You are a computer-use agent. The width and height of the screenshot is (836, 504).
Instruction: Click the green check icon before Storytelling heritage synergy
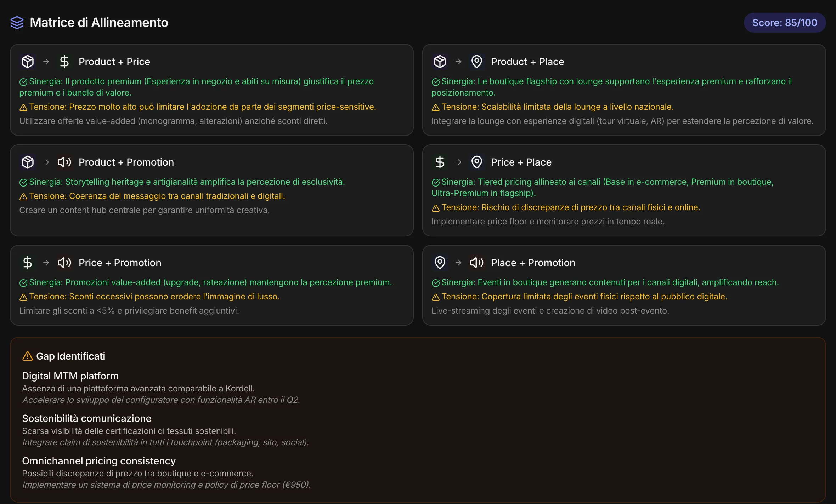coord(23,183)
